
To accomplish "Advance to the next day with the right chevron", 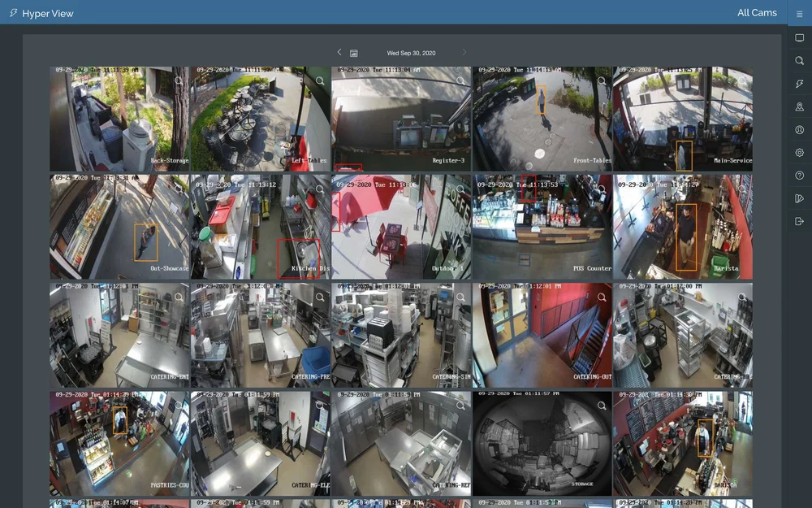I will 464,52.
